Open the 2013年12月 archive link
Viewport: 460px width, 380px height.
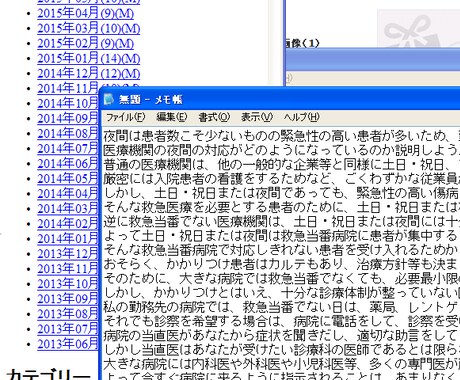point(68,254)
